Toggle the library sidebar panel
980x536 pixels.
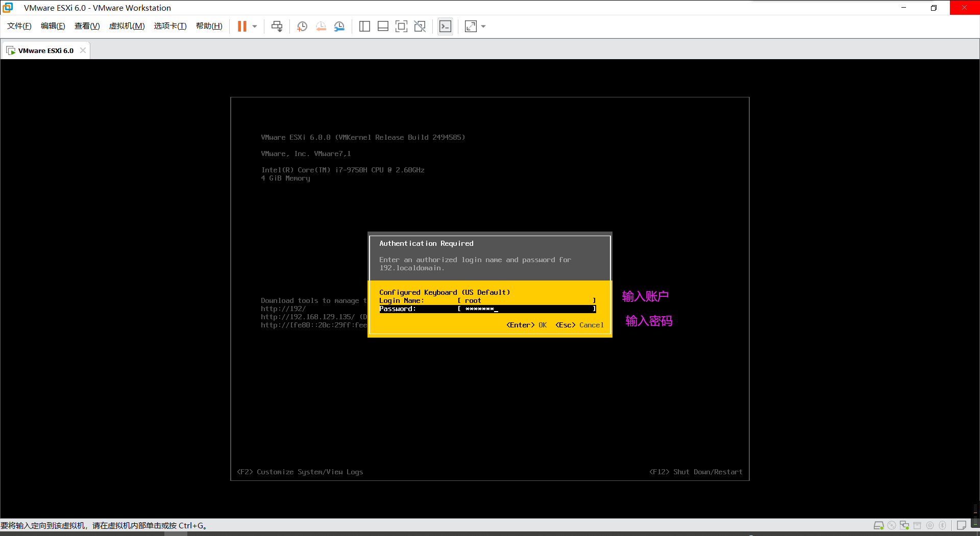364,27
